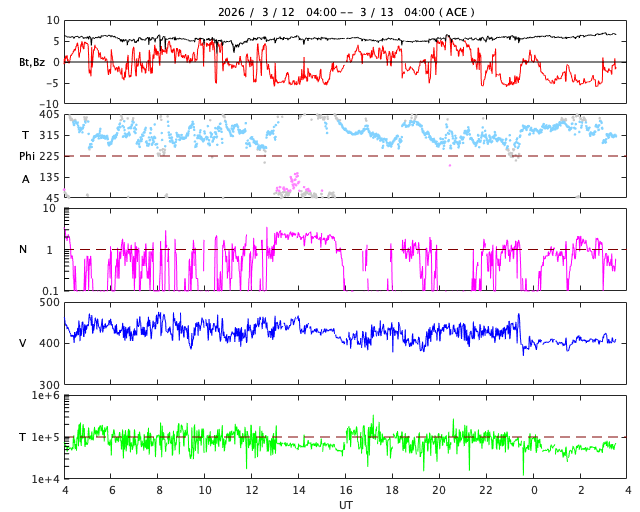640x512 pixels.
Task: Click the plot title with the ACE date range
Action: (346, 12)
